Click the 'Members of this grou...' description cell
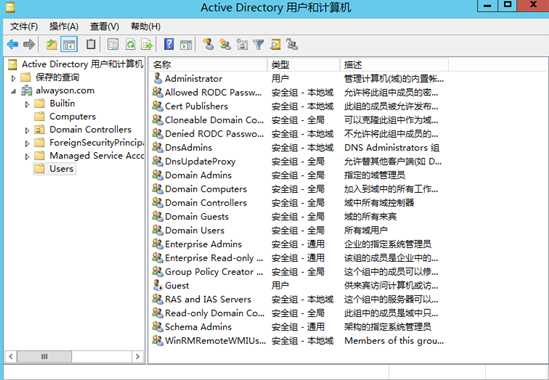The height and width of the screenshot is (380, 549). [x=394, y=340]
